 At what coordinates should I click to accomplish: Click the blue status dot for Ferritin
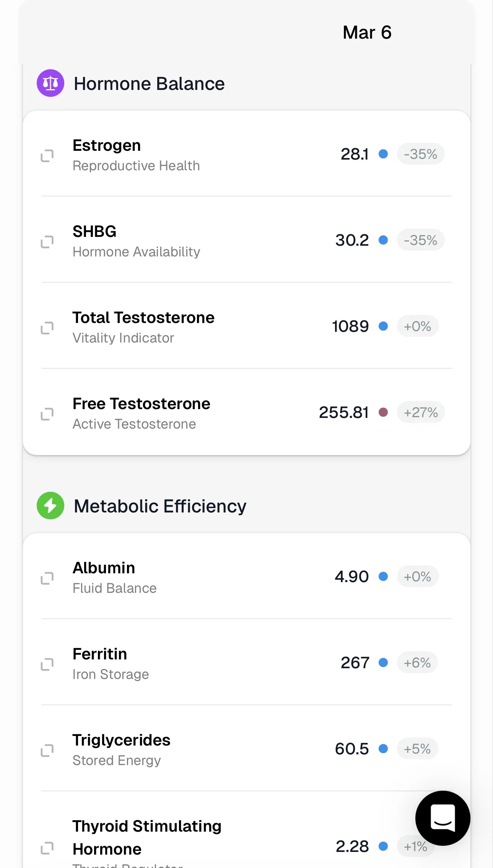coord(383,662)
